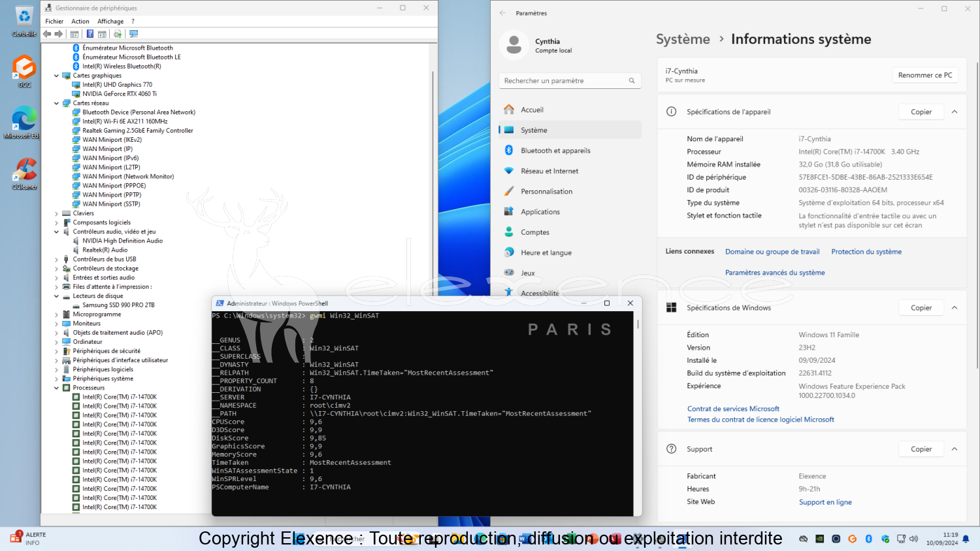
Task: Click the NVIDIA icon in the system tray
Action: [x=819, y=539]
